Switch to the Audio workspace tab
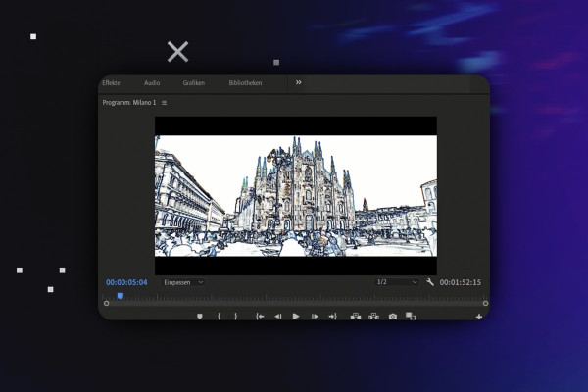588x392 pixels. click(152, 83)
